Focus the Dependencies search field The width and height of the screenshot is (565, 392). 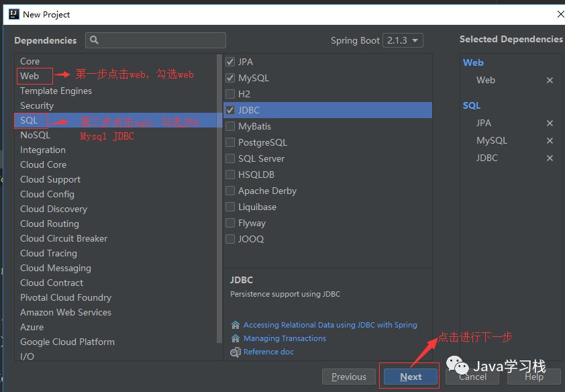(x=156, y=40)
